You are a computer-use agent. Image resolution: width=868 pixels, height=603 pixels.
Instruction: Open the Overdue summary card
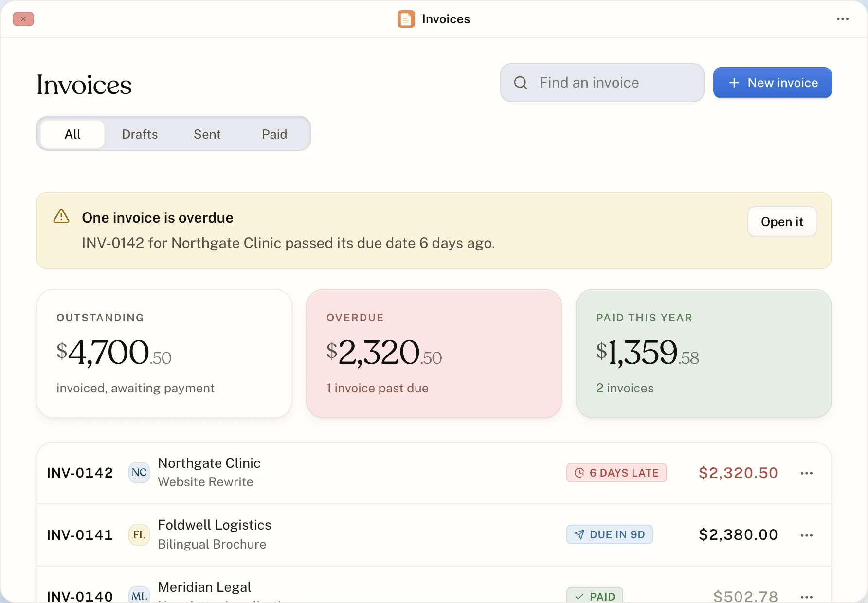434,354
